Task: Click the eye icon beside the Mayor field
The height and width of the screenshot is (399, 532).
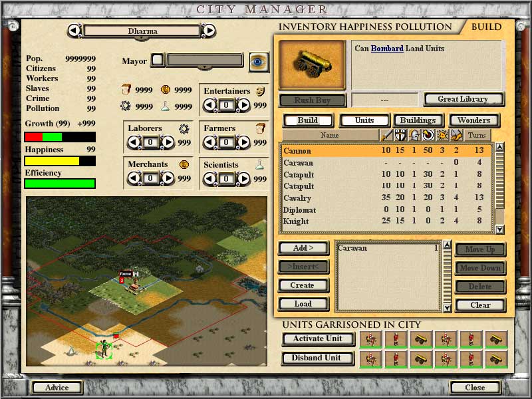Action: tap(259, 61)
